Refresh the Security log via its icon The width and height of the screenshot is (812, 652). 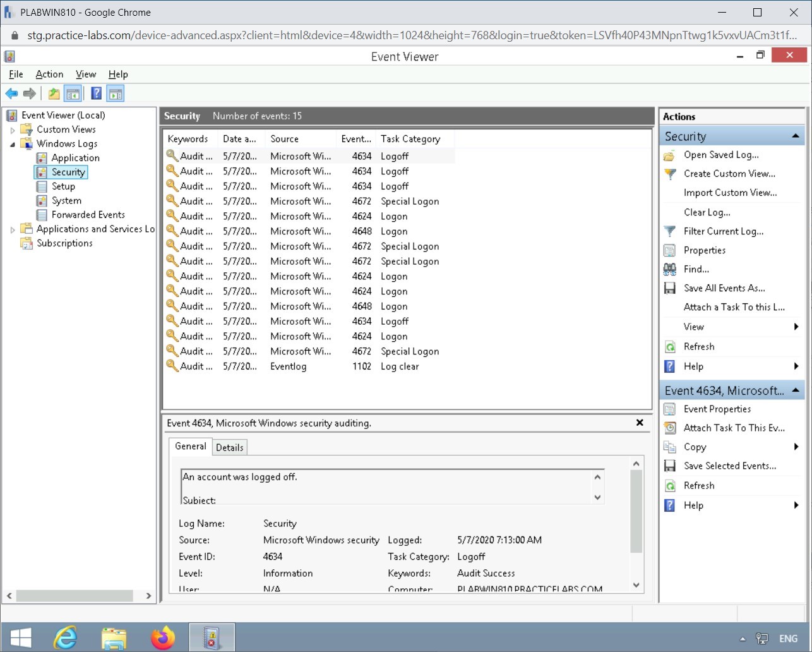tap(670, 346)
